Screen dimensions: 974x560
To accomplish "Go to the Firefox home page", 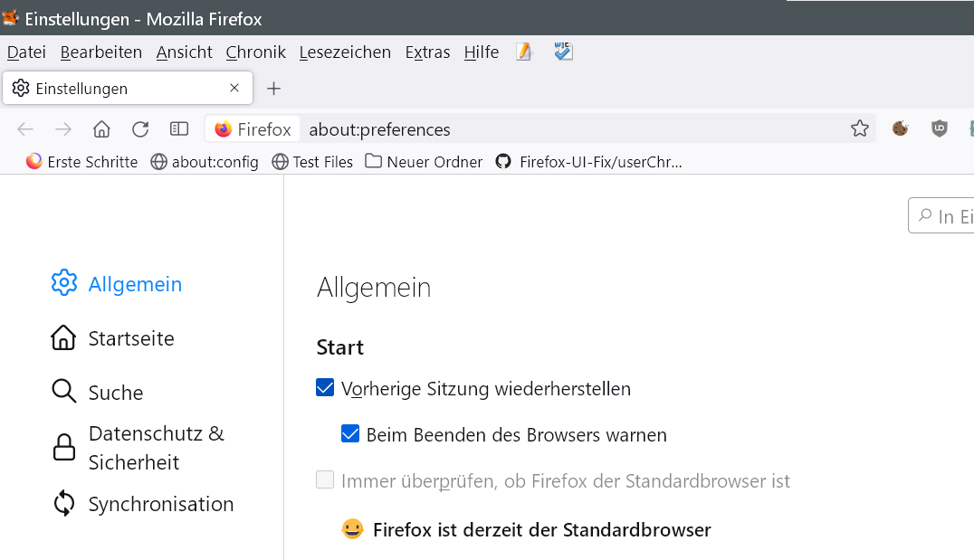I will coord(101,129).
